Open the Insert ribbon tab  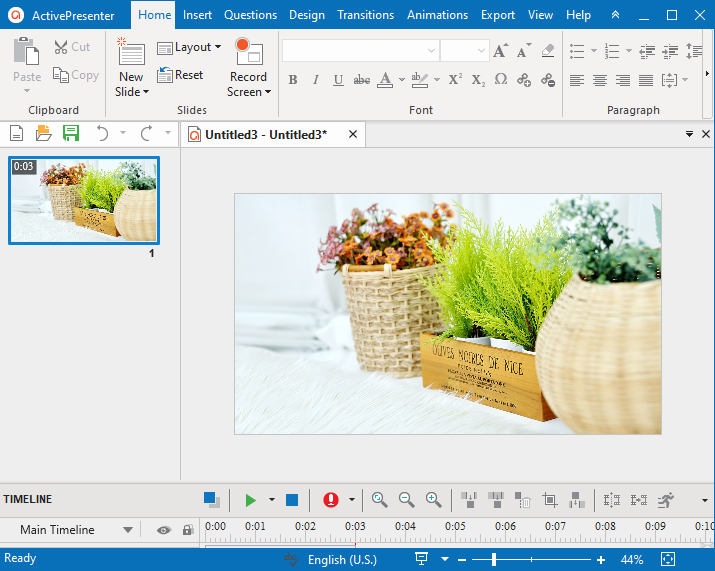(x=197, y=15)
